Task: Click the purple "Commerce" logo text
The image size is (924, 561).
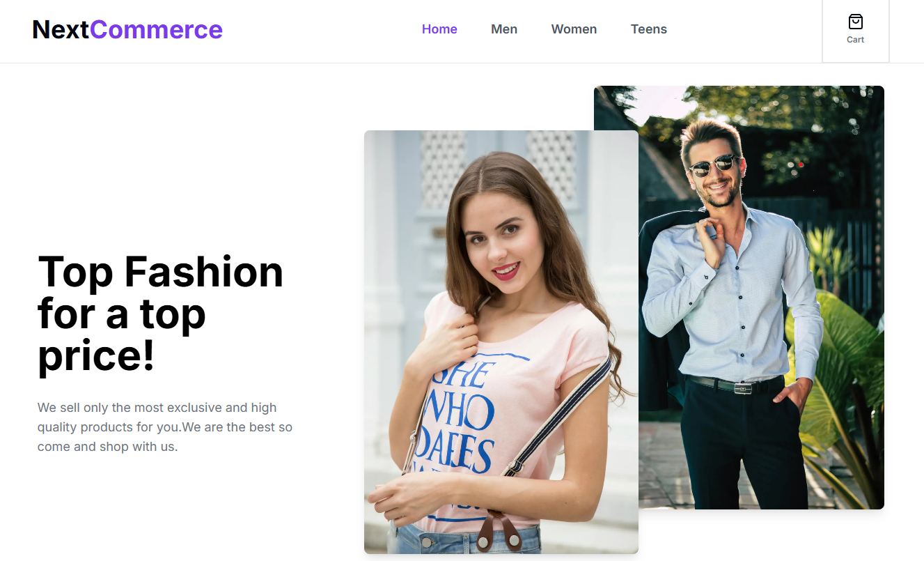Action: (156, 30)
